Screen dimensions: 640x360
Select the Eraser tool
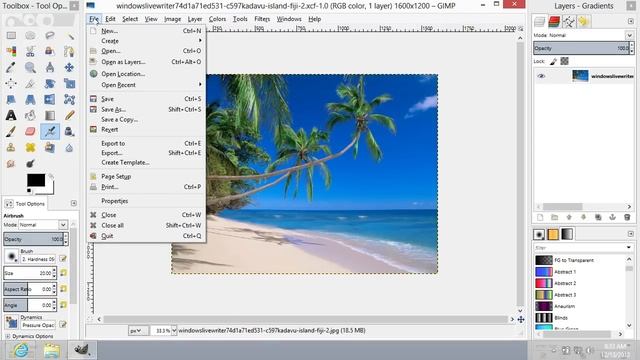(x=30, y=131)
